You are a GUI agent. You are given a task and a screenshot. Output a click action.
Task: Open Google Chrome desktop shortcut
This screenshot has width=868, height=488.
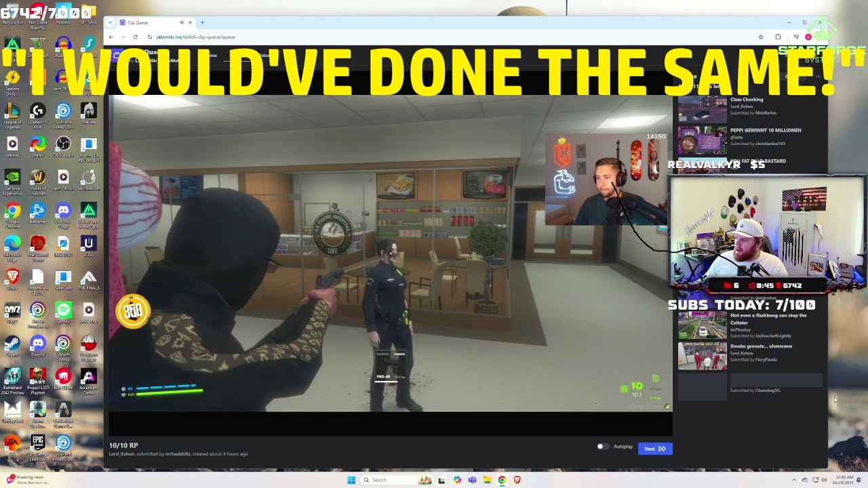tap(12, 213)
